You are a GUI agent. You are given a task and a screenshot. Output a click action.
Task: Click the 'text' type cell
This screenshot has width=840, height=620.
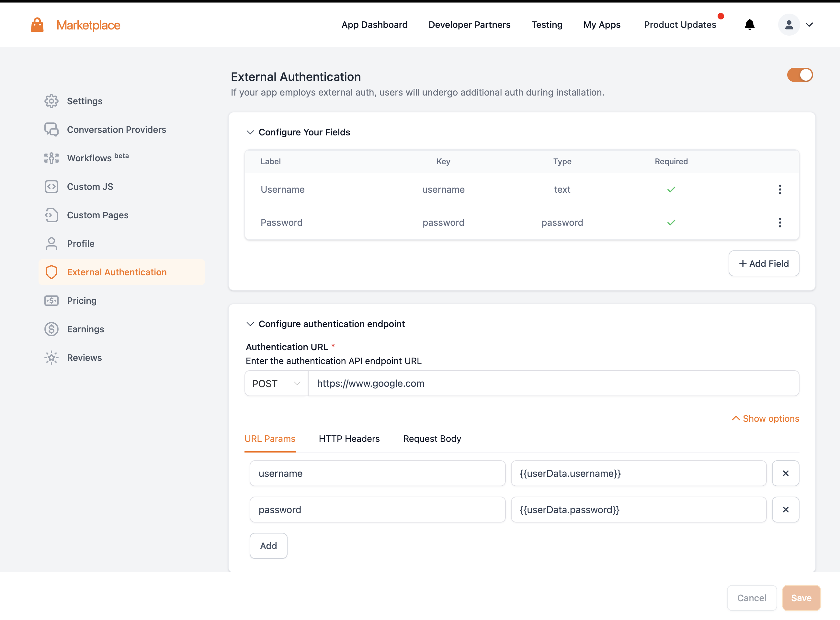(562, 189)
